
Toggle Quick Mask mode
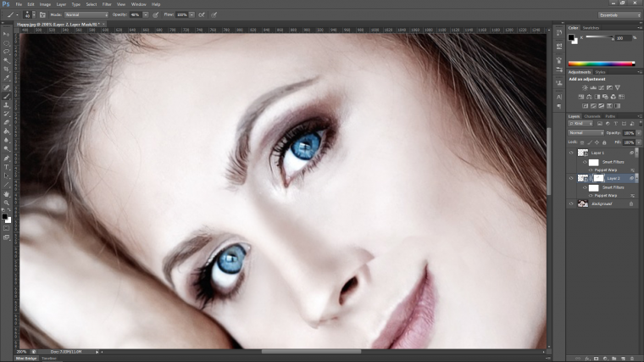6,228
